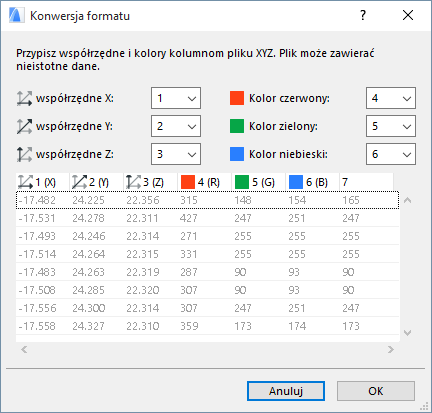Image resolution: width=432 pixels, height=413 pixels.
Task: Click the cell value 24.225
Action: click(x=89, y=200)
